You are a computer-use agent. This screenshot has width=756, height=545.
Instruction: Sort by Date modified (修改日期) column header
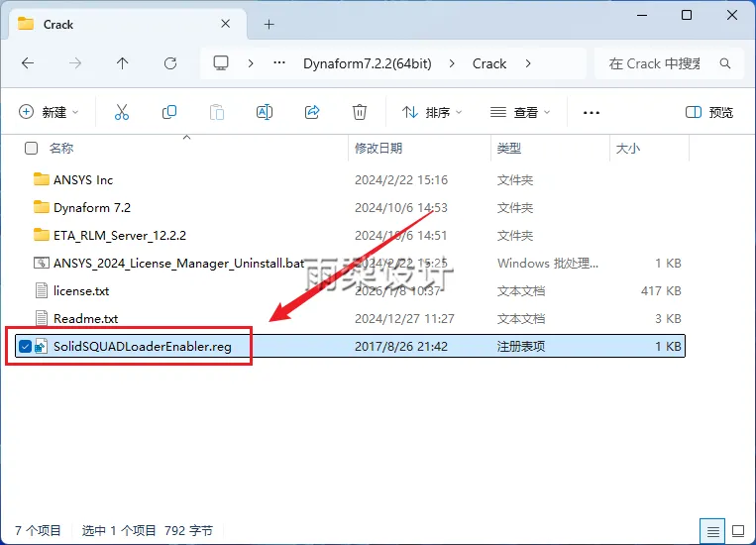378,148
